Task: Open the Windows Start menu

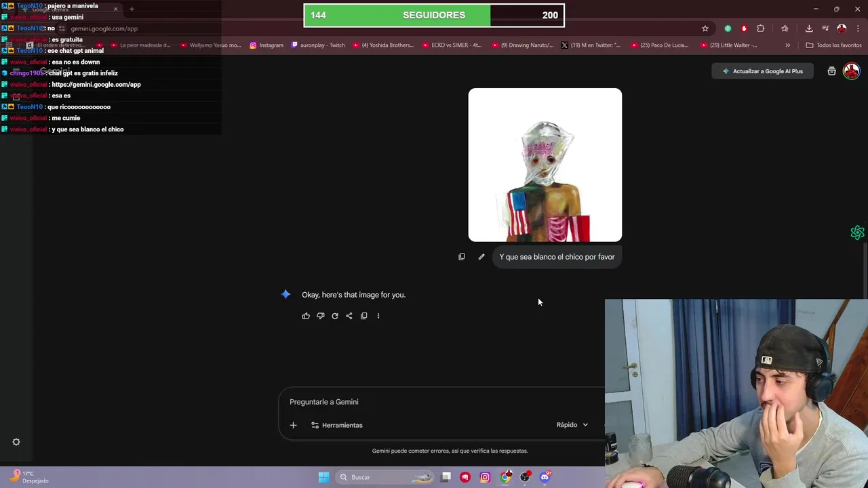Action: tap(324, 477)
